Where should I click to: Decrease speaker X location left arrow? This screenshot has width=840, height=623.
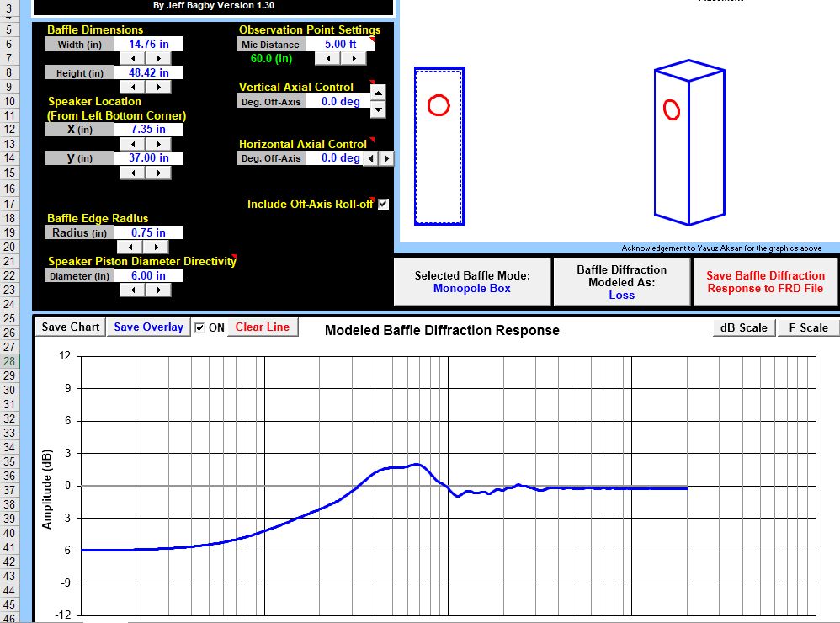132,144
